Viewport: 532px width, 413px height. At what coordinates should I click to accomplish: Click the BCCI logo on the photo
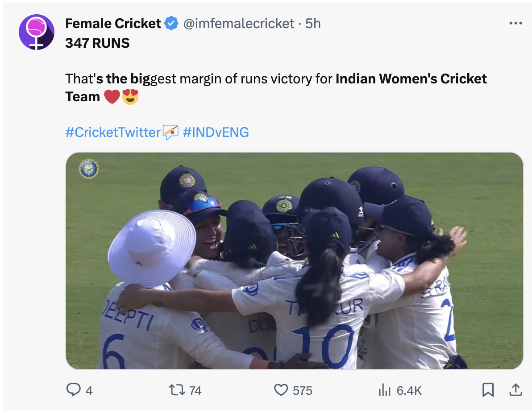click(88, 169)
